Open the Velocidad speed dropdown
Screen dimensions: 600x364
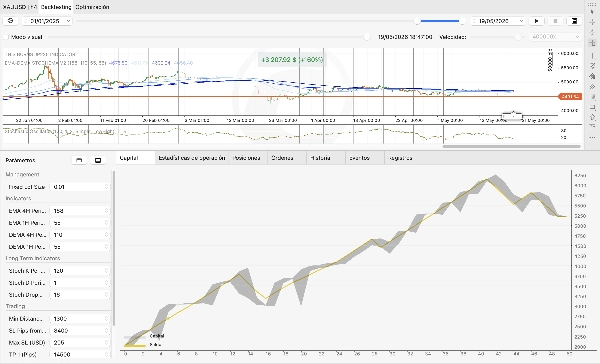tap(555, 37)
